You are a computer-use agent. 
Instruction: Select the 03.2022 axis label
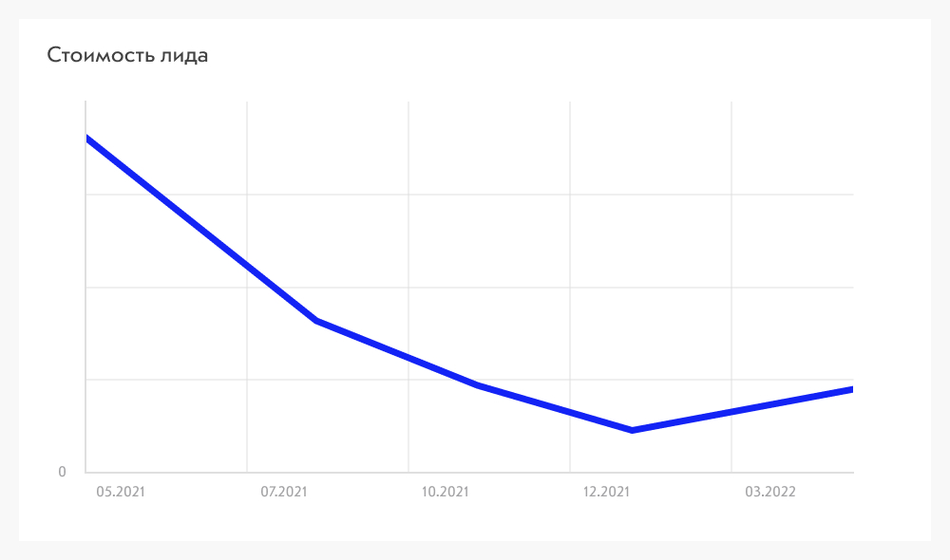click(x=770, y=492)
